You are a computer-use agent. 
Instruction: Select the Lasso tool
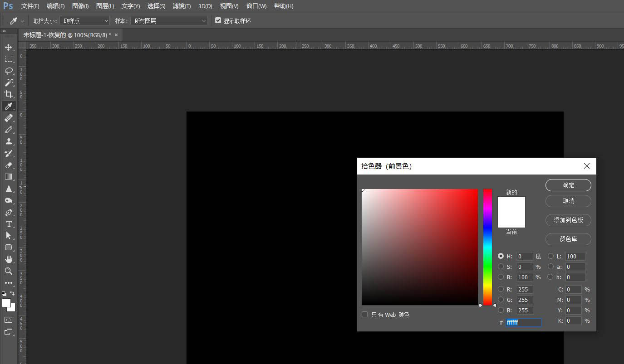pyautogui.click(x=9, y=71)
